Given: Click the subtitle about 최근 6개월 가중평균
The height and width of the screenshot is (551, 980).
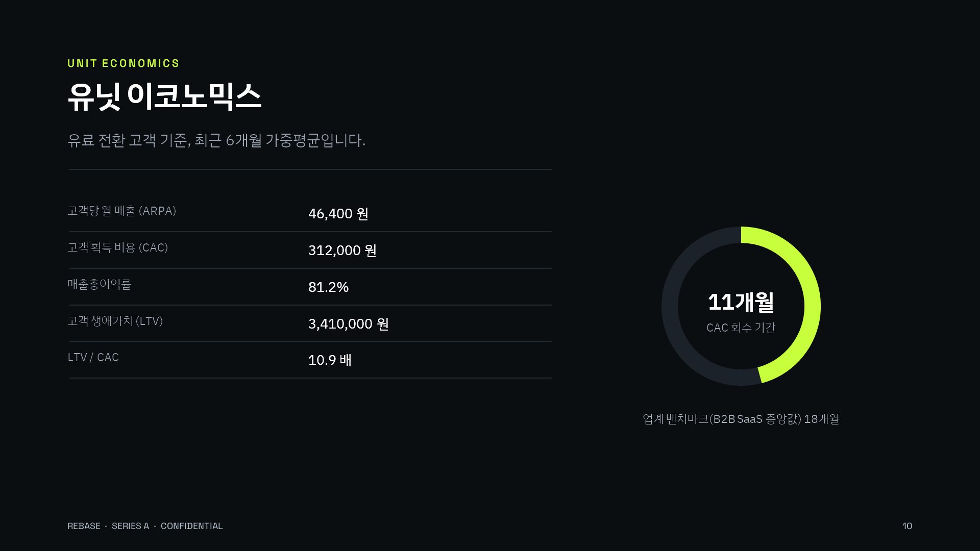Looking at the screenshot, I should [x=216, y=140].
